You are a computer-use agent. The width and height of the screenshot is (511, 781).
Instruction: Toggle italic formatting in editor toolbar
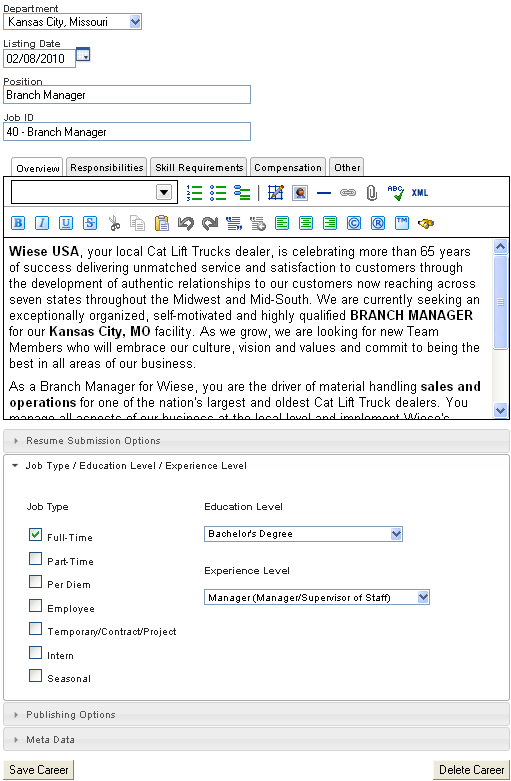coord(42,223)
